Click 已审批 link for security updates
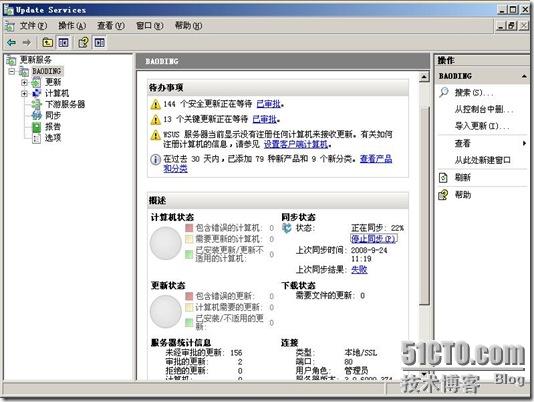The image size is (534, 402). pos(268,104)
